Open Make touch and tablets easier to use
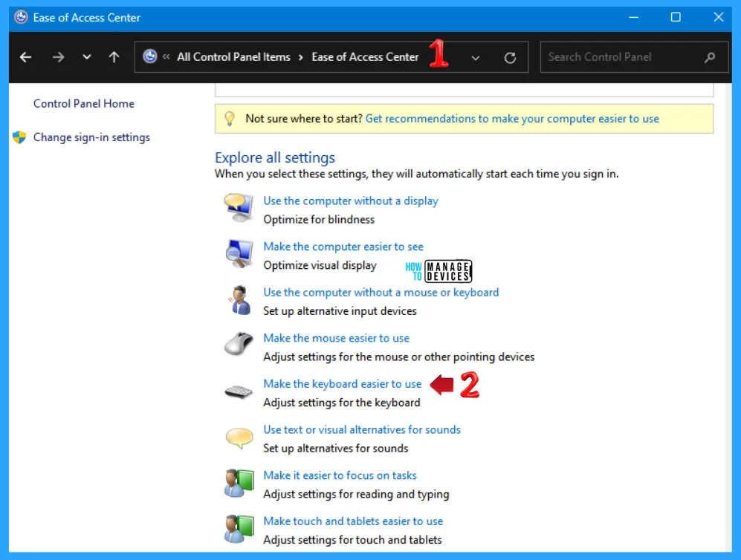 (x=353, y=521)
